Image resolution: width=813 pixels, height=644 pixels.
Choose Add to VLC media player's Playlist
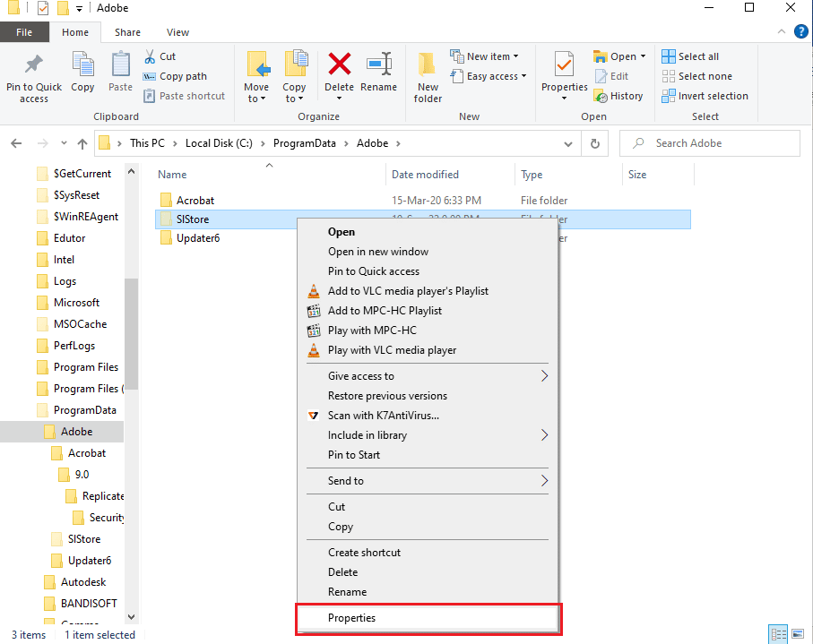(428, 291)
